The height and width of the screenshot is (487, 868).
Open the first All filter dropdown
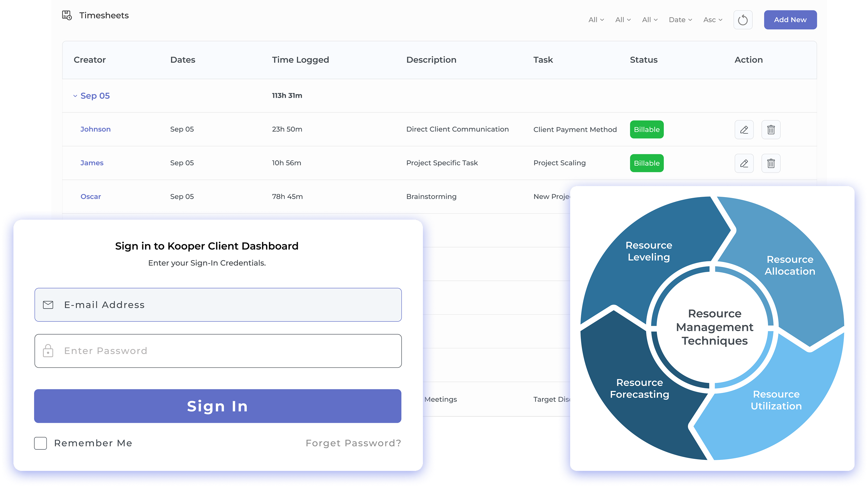pyautogui.click(x=596, y=20)
